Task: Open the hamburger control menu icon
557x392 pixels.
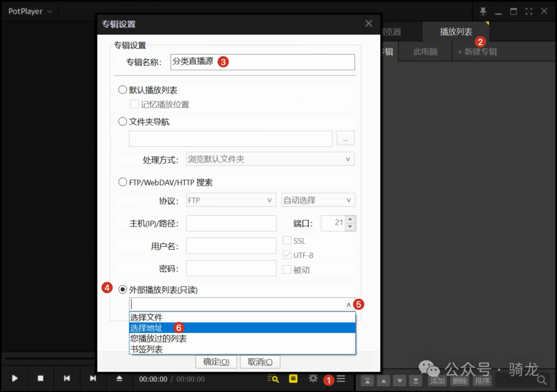Action: [340, 379]
